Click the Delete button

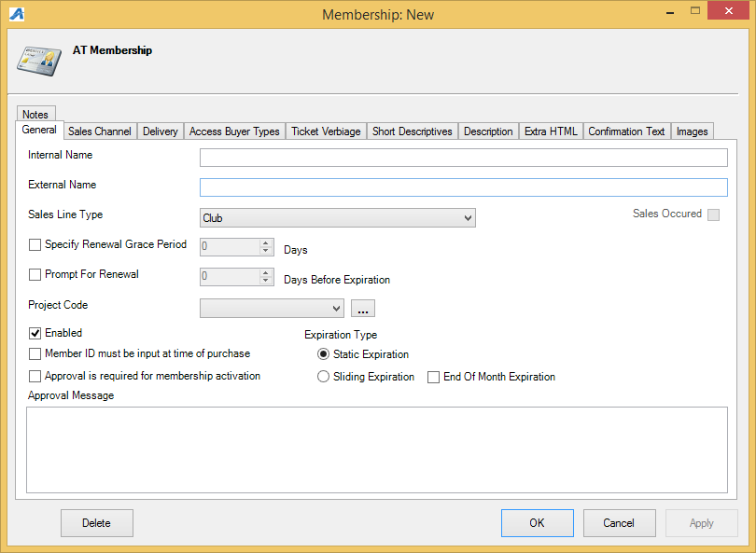(x=97, y=523)
